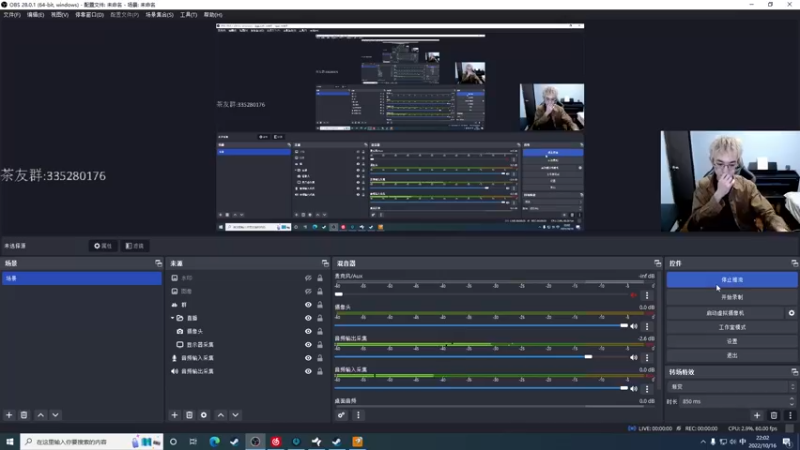Viewport: 800px width, 450px height.
Task: Show hidden 图像 source via eye icon
Action: click(x=308, y=291)
